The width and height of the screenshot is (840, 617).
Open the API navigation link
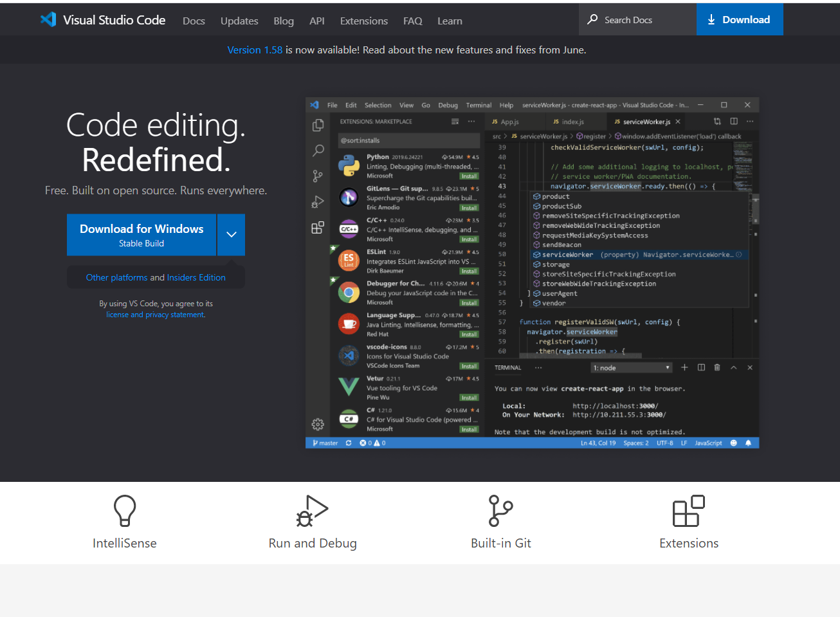point(317,21)
